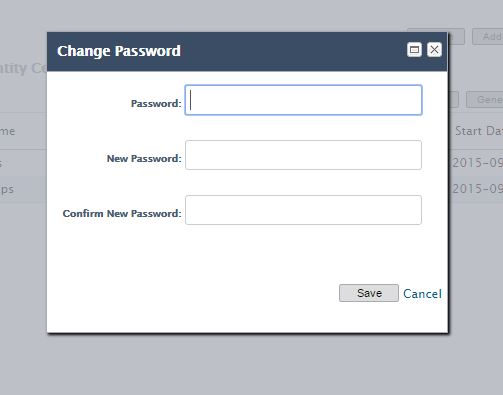Click the dimmed 'Gene' button in background
Screen dimensions: 503x395
[485, 99]
